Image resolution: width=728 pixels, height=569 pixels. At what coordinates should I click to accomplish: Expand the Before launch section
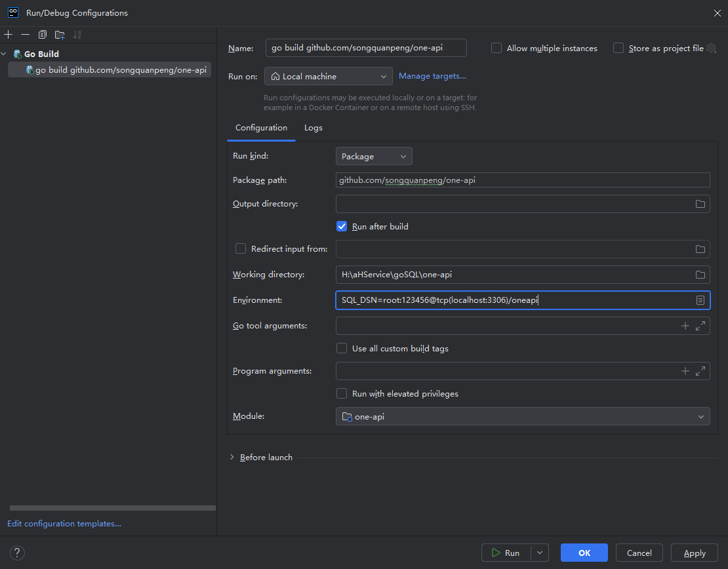(x=232, y=457)
